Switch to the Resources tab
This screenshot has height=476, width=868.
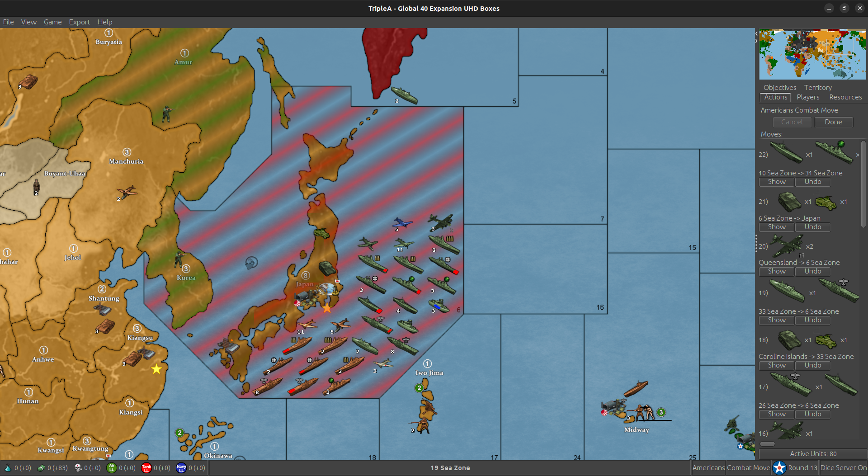click(845, 97)
